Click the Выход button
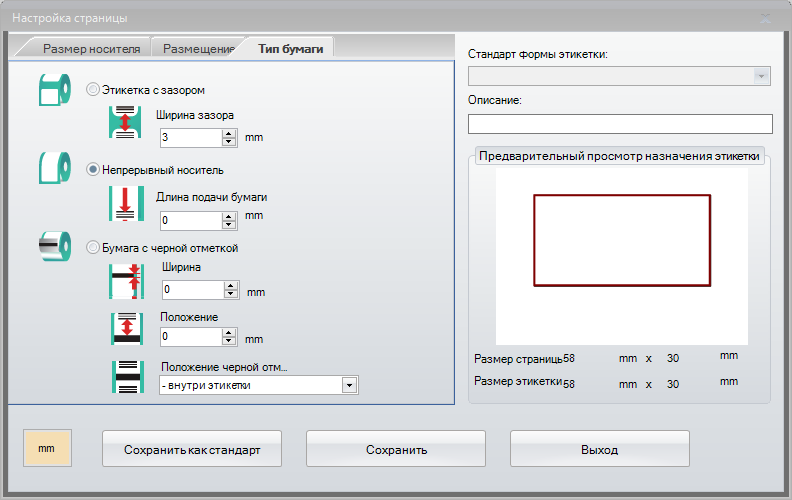This screenshot has height=500, width=792. click(600, 449)
